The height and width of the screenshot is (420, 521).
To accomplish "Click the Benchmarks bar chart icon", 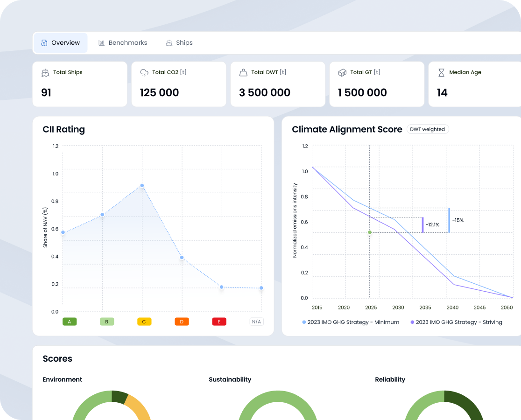I will pyautogui.click(x=102, y=43).
